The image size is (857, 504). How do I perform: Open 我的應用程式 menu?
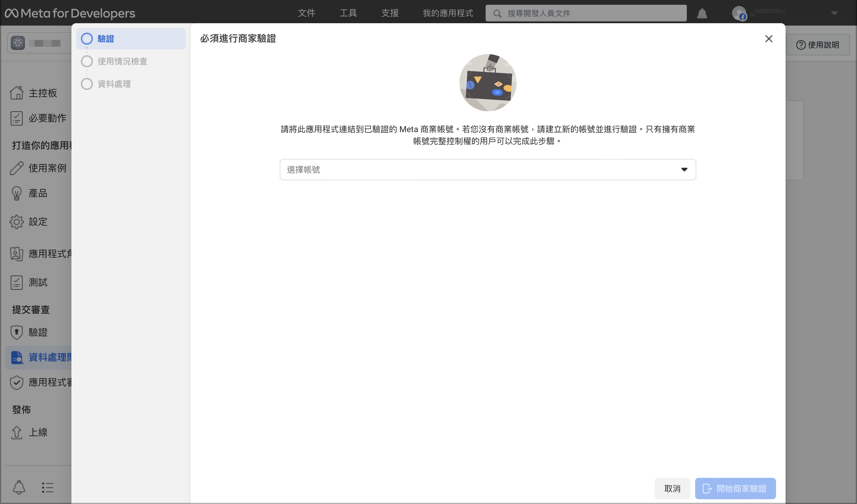[448, 13]
